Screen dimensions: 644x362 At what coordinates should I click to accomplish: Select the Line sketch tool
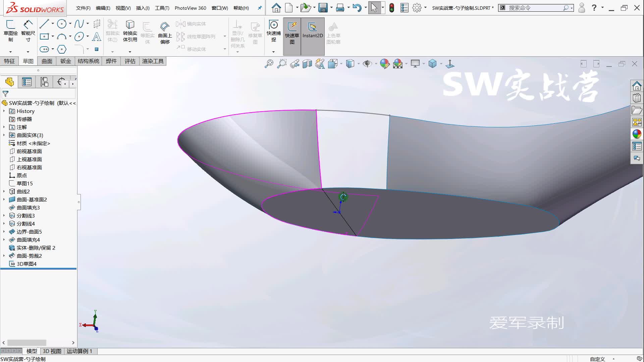coord(45,23)
